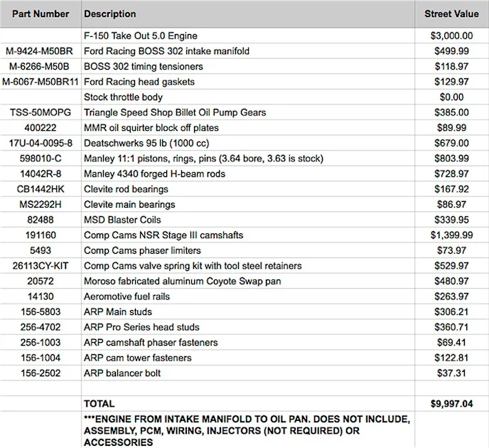The width and height of the screenshot is (489, 448).
Task: Click the $679.00 street value cell
Action: pyautogui.click(x=451, y=143)
